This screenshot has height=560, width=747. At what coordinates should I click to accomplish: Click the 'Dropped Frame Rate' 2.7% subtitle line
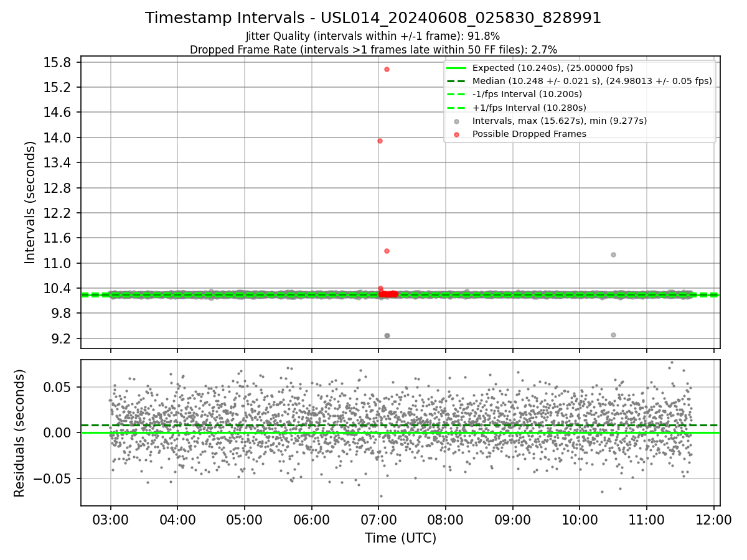(374, 49)
